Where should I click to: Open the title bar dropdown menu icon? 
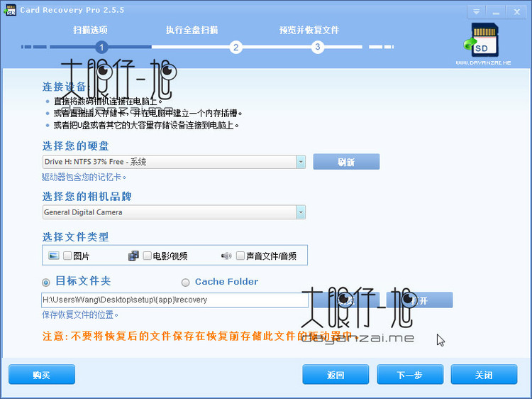pos(477,12)
